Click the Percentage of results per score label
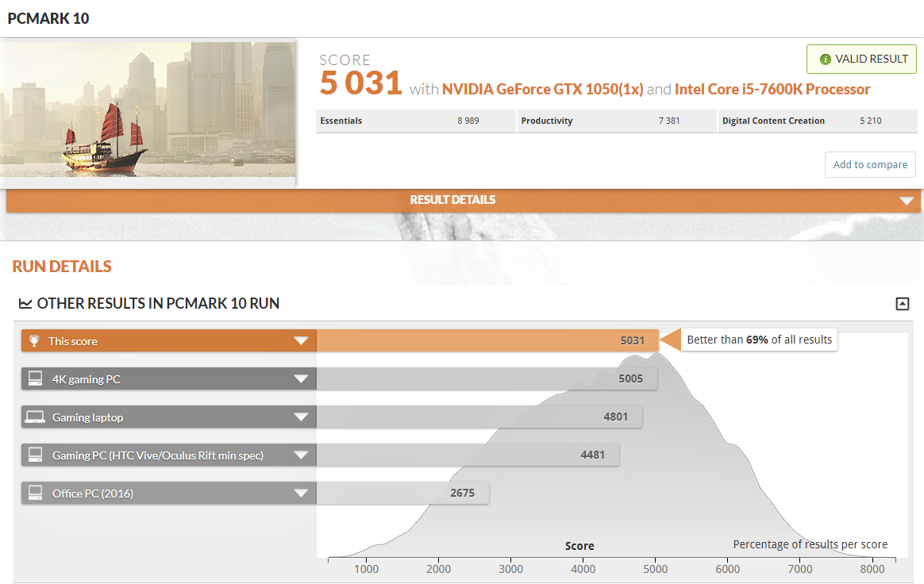This screenshot has height=584, width=924. 810,544
